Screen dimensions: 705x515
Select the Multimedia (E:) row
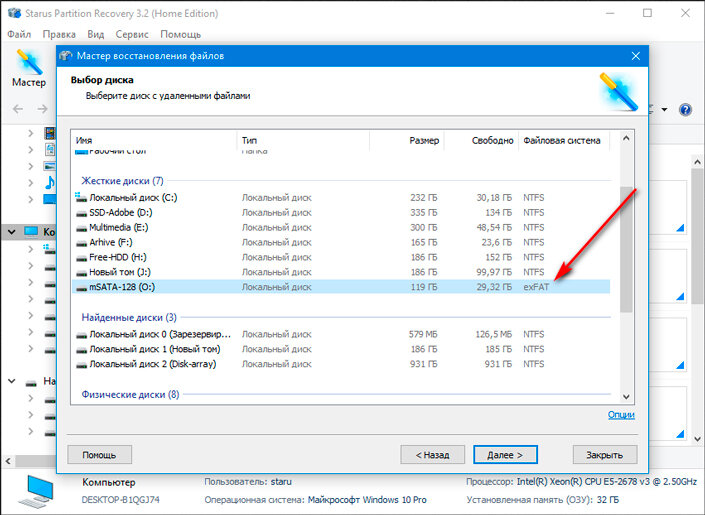341,227
